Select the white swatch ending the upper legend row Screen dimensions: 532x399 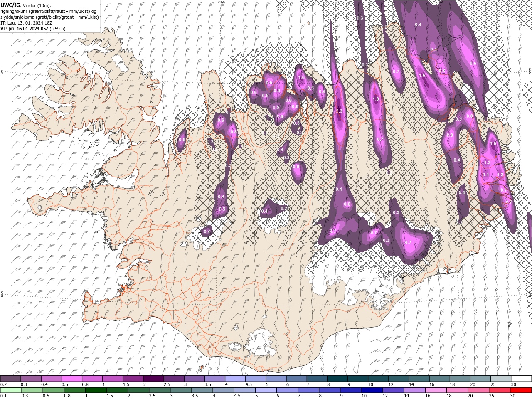coord(520,379)
